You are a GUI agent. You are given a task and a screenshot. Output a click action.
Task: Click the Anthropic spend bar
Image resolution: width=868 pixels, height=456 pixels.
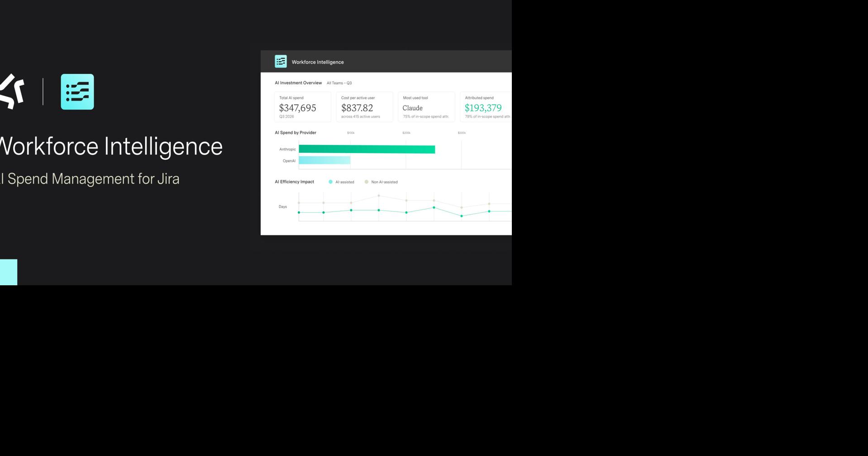(367, 149)
